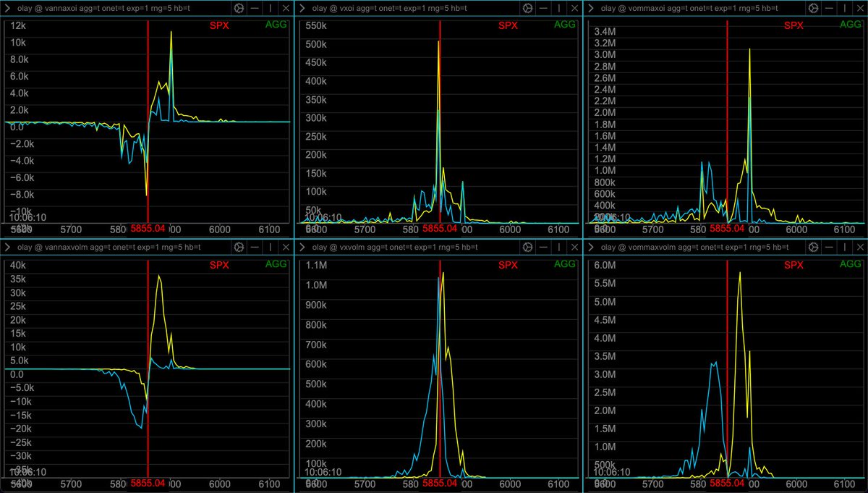Select the 5855.04 price marker in vannaxoi chart
Screen dimensions: 868x493
point(148,228)
